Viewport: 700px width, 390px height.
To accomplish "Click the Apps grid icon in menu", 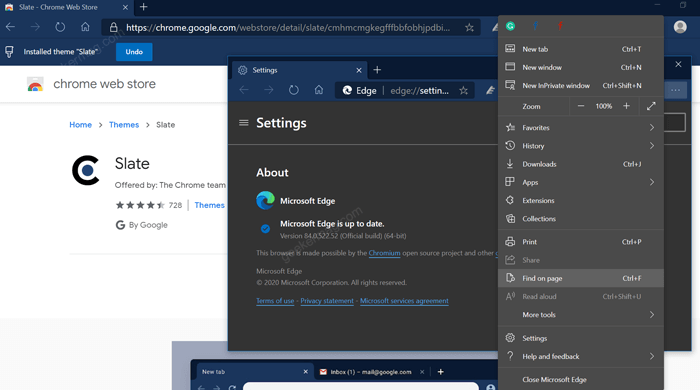I will point(510,182).
